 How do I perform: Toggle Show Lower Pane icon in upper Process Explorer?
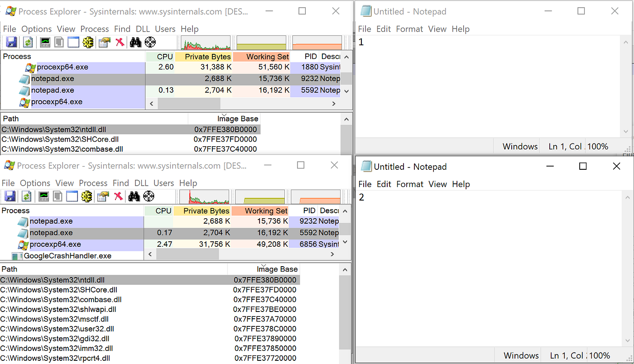pos(73,43)
